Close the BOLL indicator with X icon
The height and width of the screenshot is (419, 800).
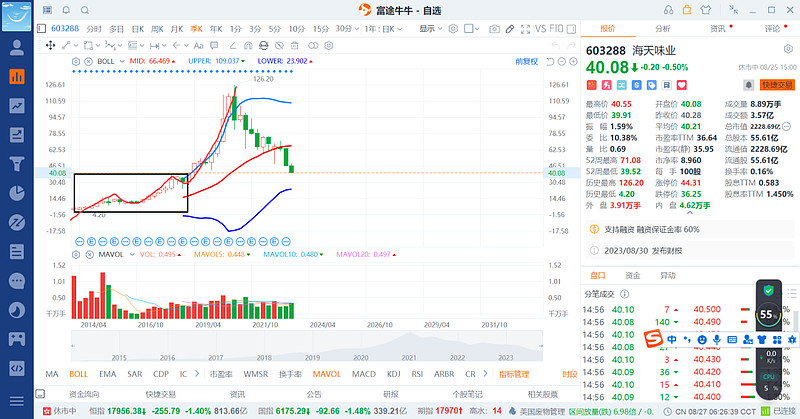coord(88,61)
